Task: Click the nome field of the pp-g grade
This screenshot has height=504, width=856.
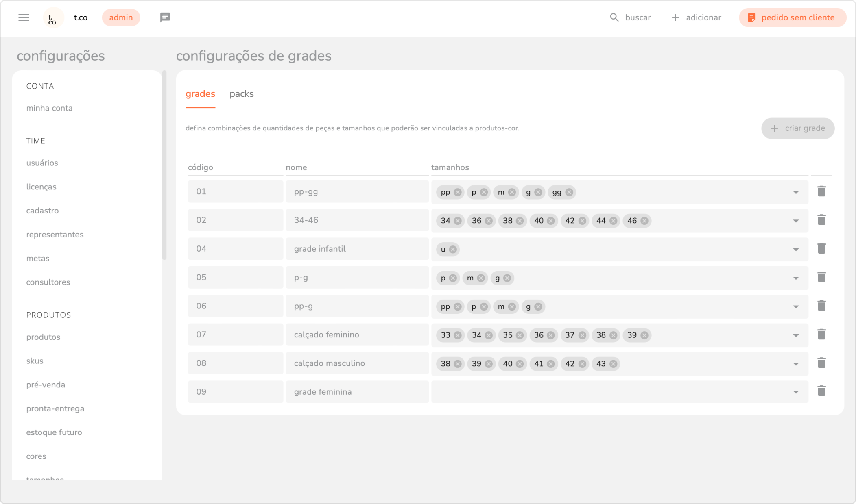Action: click(357, 306)
